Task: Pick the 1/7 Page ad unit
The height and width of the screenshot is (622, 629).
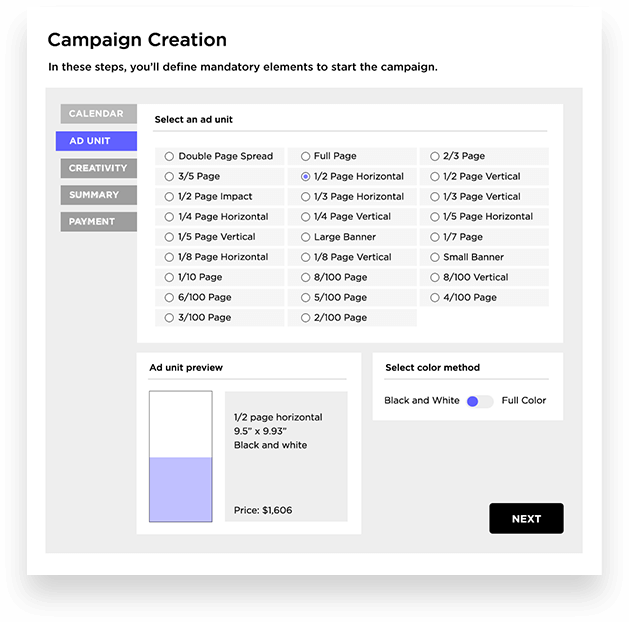Action: [x=434, y=237]
